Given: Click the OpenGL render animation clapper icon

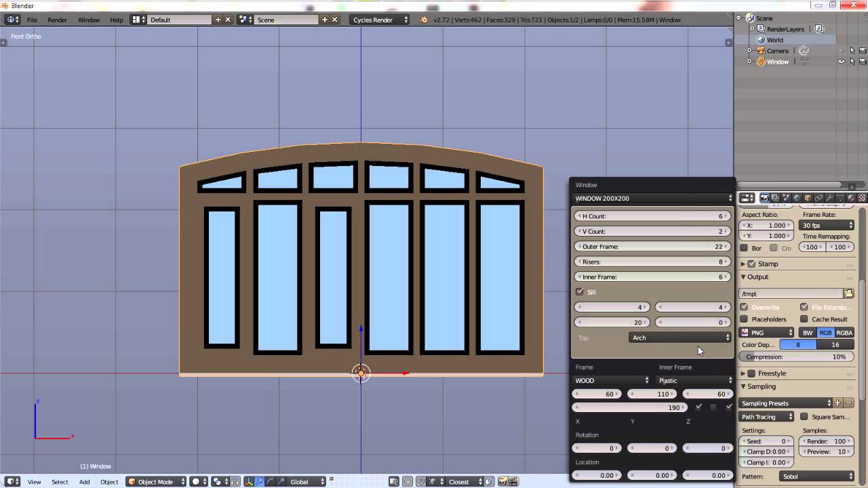Looking at the screenshot, I should tap(513, 482).
